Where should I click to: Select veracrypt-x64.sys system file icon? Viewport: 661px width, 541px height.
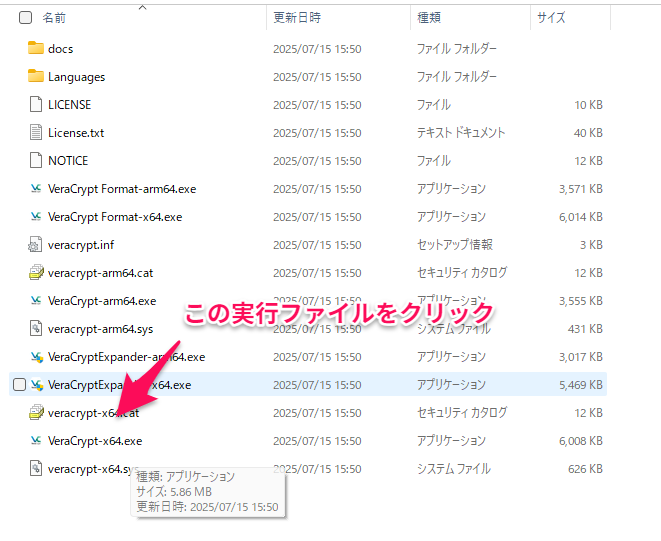click(36, 468)
